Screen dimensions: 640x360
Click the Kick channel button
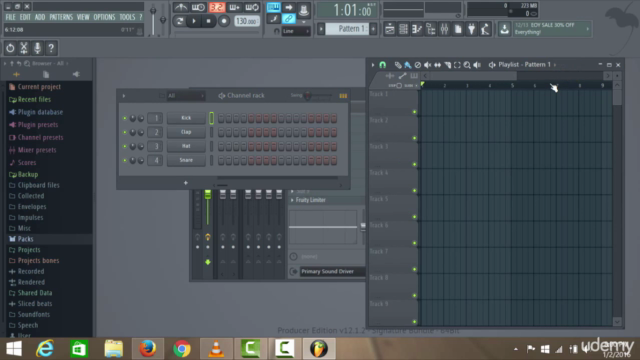pyautogui.click(x=186, y=118)
